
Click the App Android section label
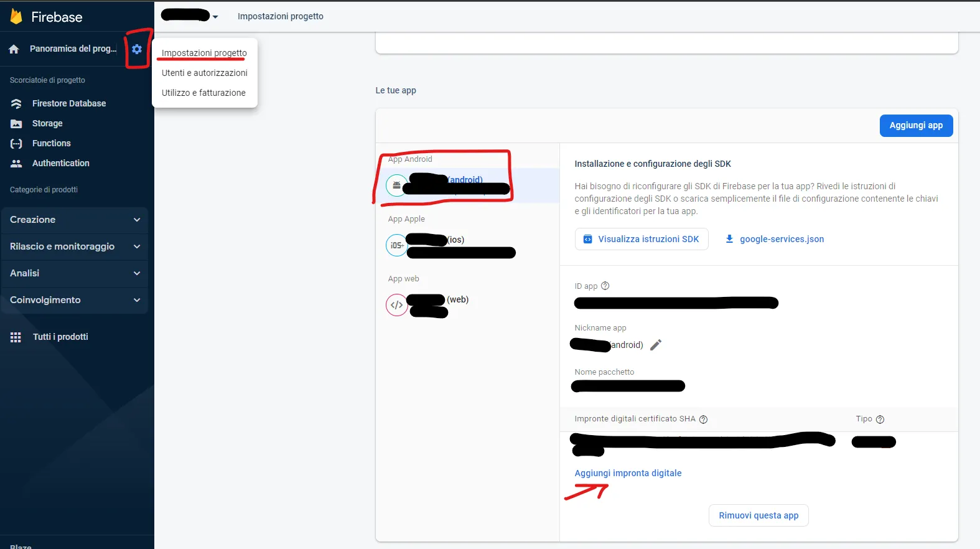[x=410, y=159]
